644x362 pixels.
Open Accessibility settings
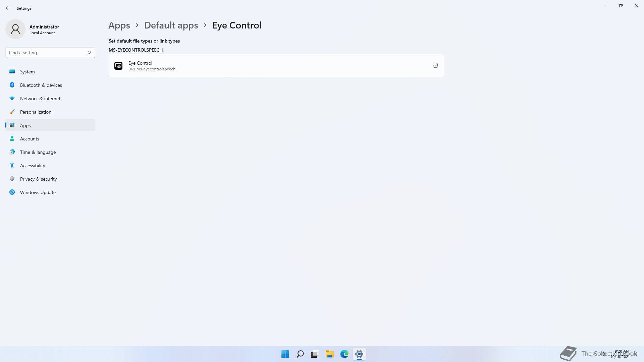[x=50, y=166]
